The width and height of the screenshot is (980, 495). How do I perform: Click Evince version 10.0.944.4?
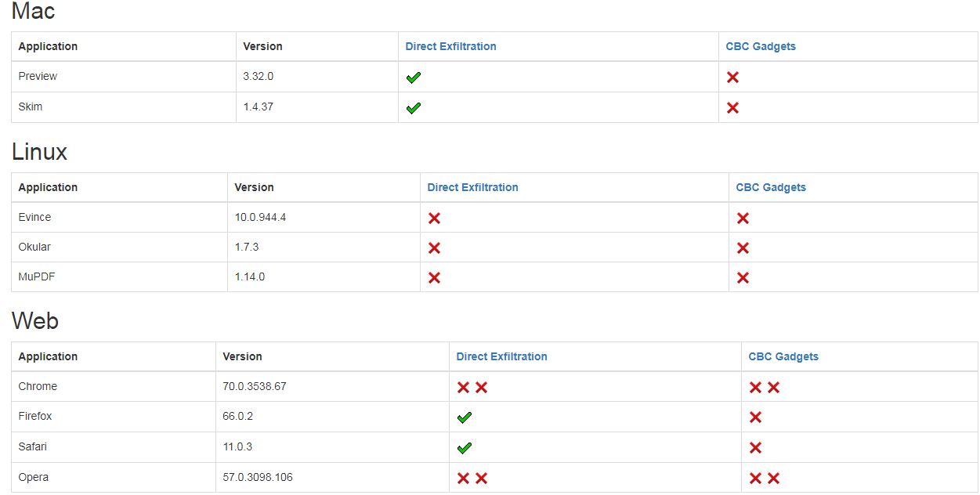(261, 217)
